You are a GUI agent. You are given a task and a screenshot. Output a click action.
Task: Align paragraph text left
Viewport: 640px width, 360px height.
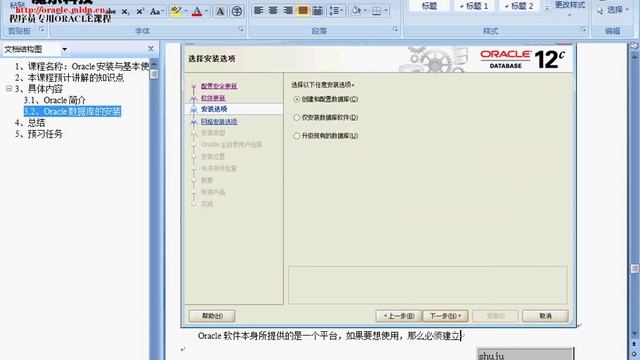point(258,11)
